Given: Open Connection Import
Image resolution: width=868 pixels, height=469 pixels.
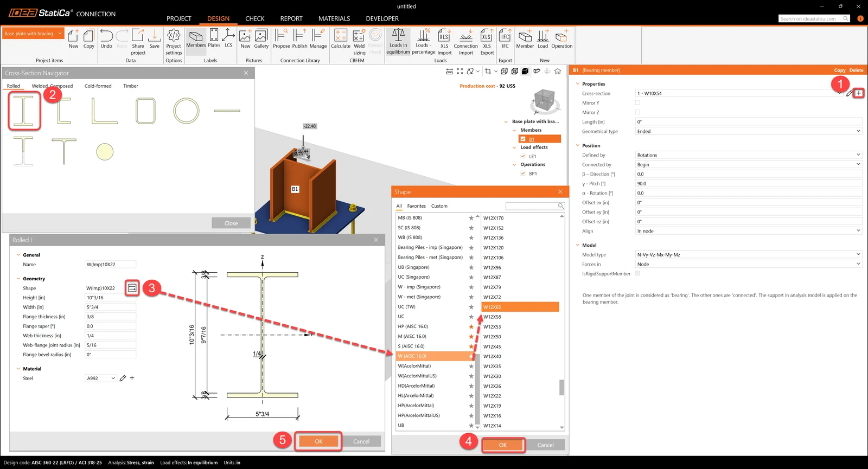Looking at the screenshot, I should click(466, 42).
